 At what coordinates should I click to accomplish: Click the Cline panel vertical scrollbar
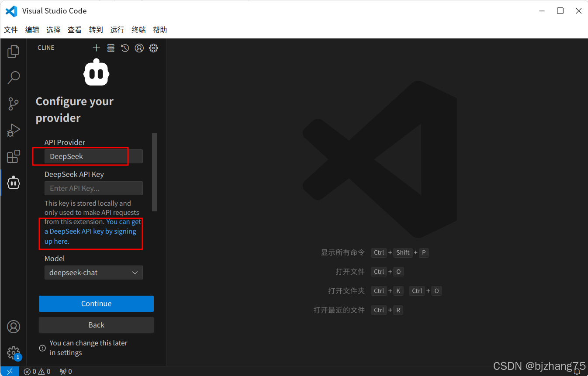coord(155,172)
